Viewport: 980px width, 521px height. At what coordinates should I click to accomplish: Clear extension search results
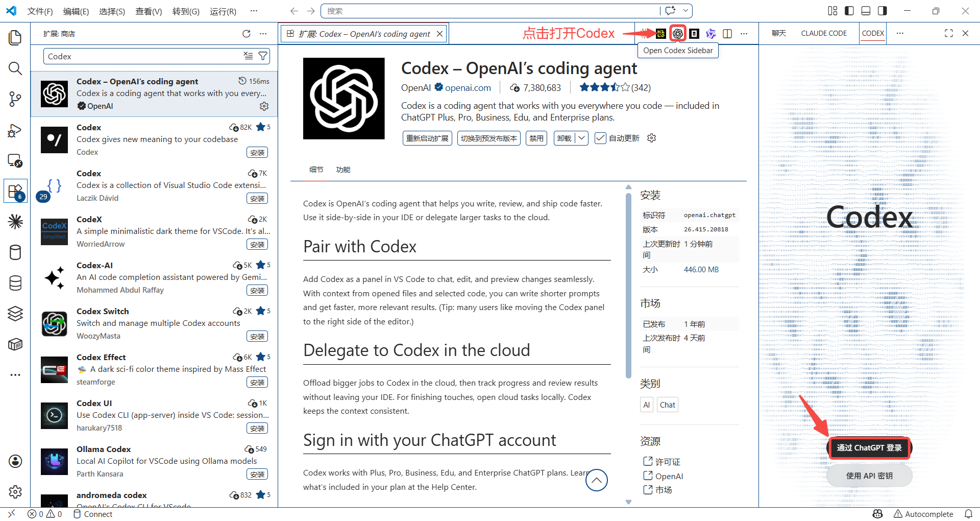pos(248,56)
